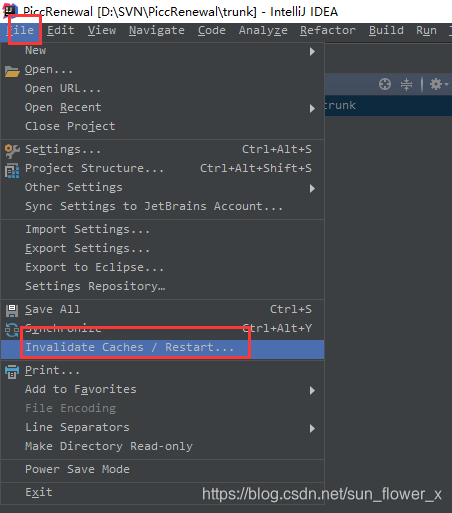This screenshot has height=513, width=452.
Task: Choose Other Settings entry
Action: point(162,188)
